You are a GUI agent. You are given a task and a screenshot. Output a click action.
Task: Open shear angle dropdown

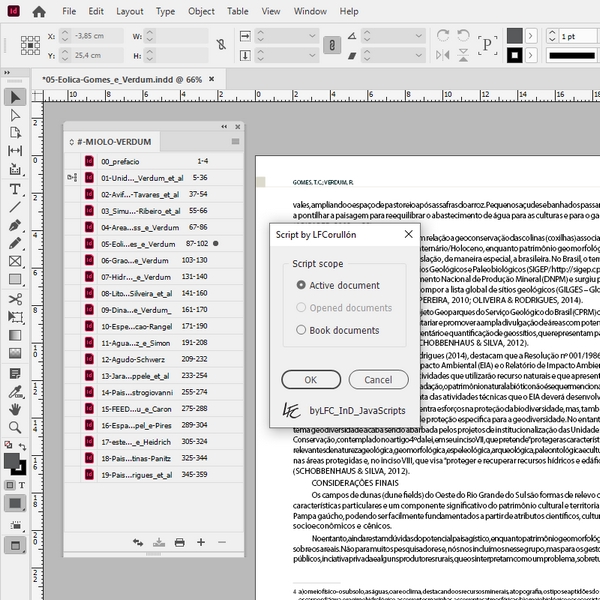pos(419,55)
